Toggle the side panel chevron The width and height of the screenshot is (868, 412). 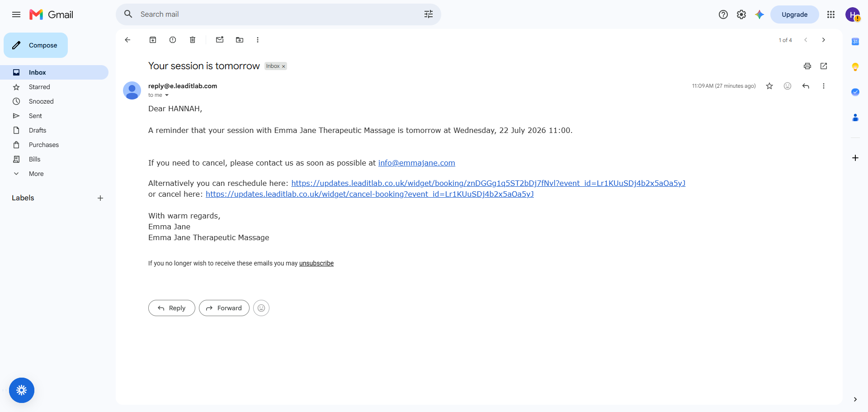click(855, 399)
